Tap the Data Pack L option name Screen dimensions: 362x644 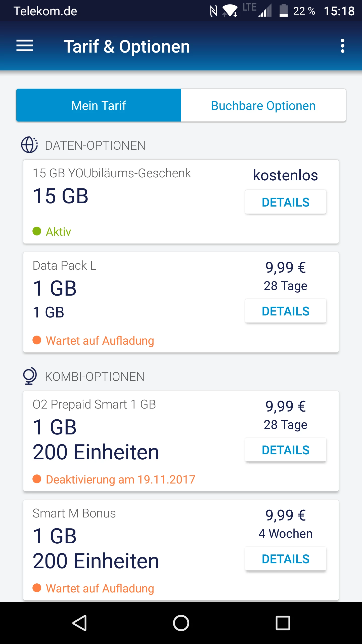click(x=65, y=266)
